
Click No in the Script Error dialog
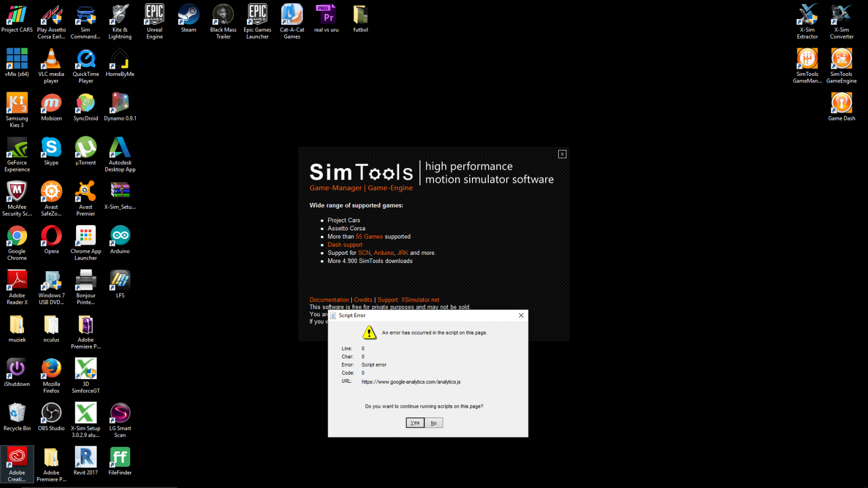coord(433,423)
